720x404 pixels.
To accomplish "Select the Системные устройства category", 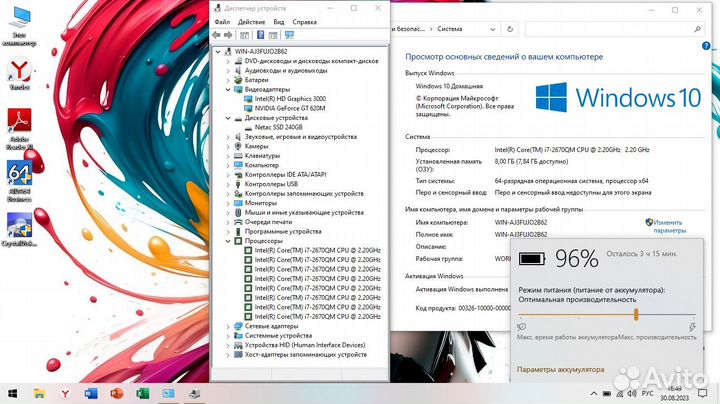I will point(278,336).
